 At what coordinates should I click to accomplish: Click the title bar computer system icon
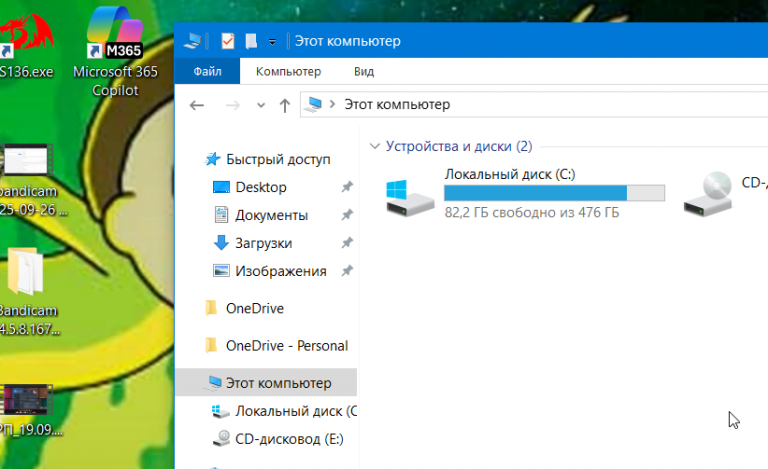pyautogui.click(x=192, y=41)
